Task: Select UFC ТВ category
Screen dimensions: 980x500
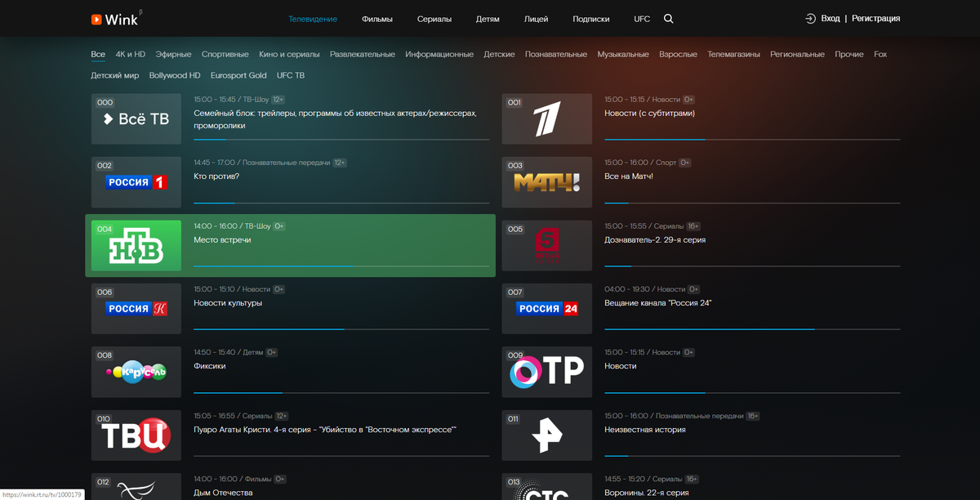Action: (291, 75)
